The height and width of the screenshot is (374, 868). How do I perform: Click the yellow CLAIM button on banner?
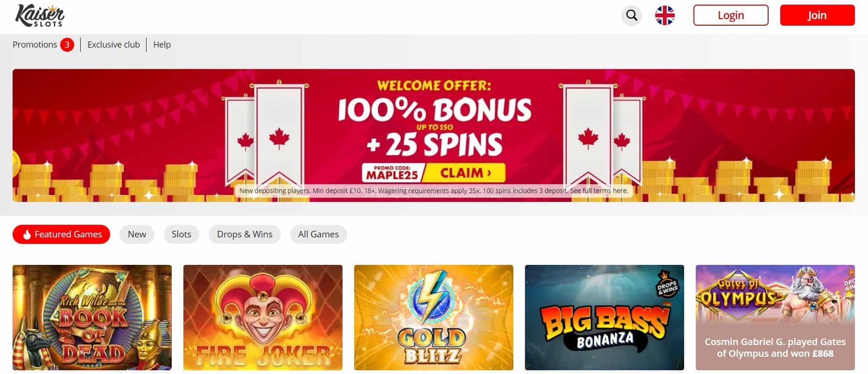pyautogui.click(x=465, y=173)
